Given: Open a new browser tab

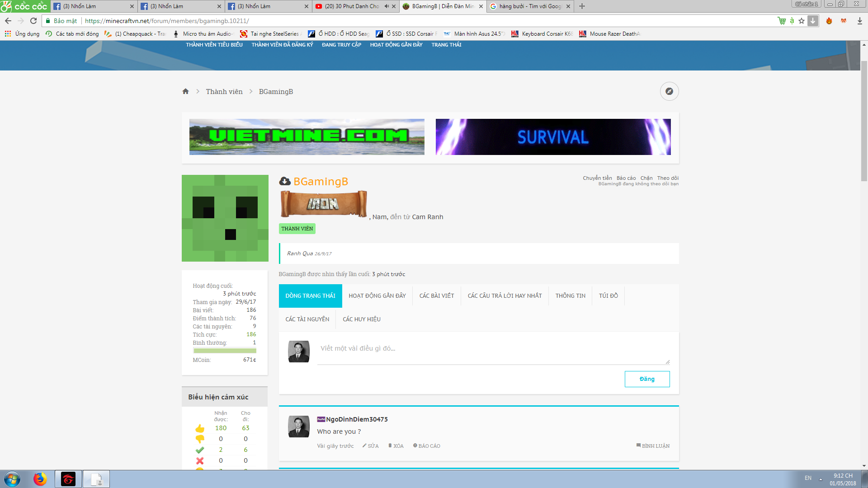Looking at the screenshot, I should [582, 6].
